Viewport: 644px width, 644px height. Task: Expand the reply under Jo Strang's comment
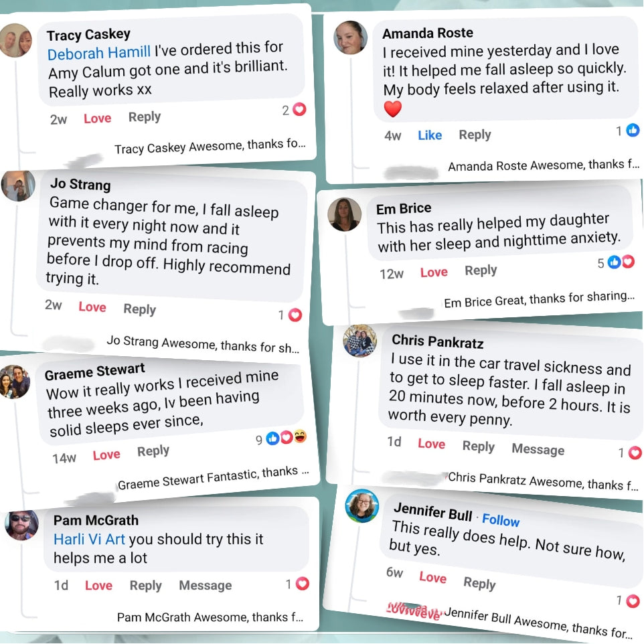point(202,344)
